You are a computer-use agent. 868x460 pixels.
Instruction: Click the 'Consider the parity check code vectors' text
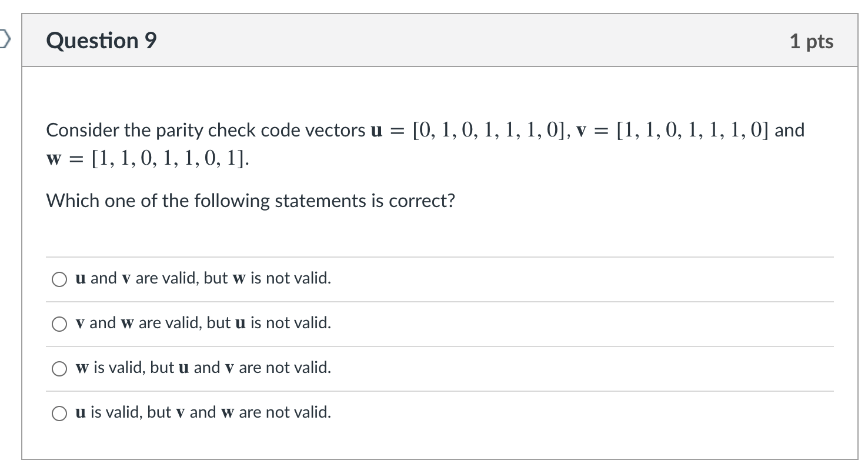pyautogui.click(x=206, y=131)
